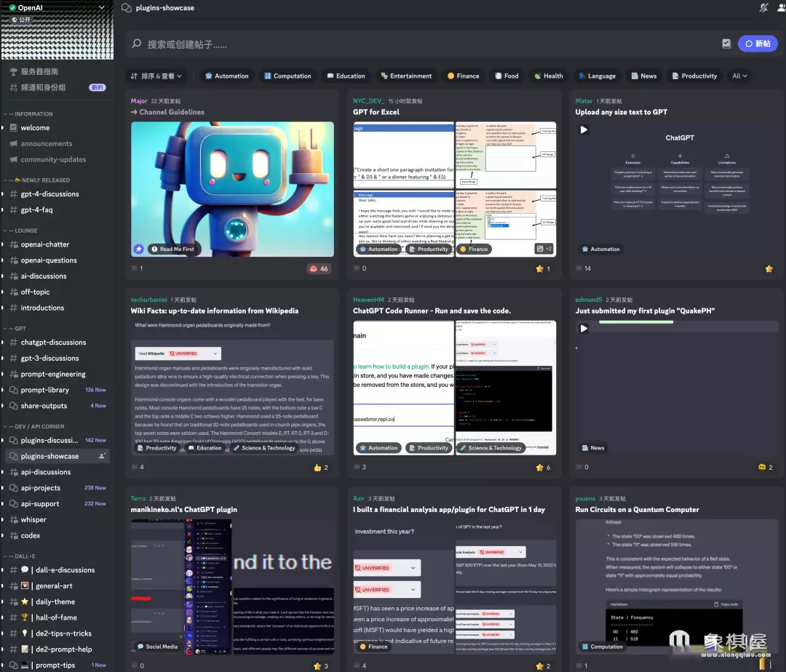Click the invite people icon beside plugins-showcase

coord(103,456)
